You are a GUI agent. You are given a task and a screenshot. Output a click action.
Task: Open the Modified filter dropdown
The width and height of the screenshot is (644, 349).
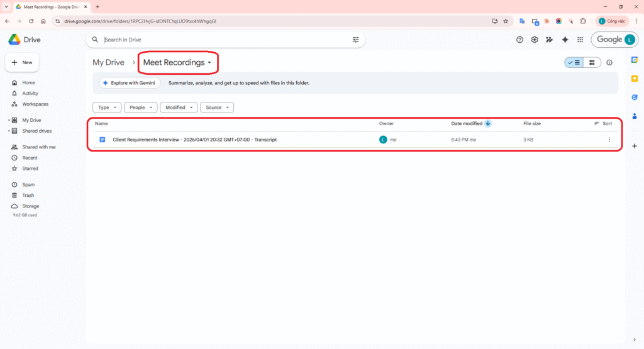click(x=179, y=108)
